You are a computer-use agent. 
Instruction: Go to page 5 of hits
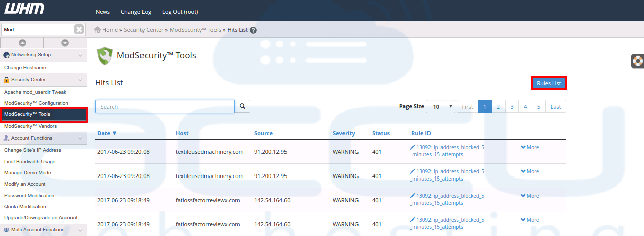[539, 106]
